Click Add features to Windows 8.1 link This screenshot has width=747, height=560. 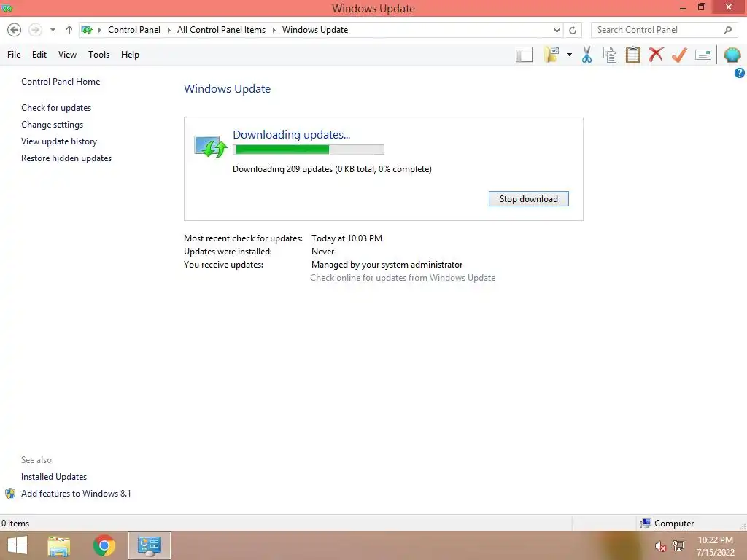pyautogui.click(x=76, y=494)
